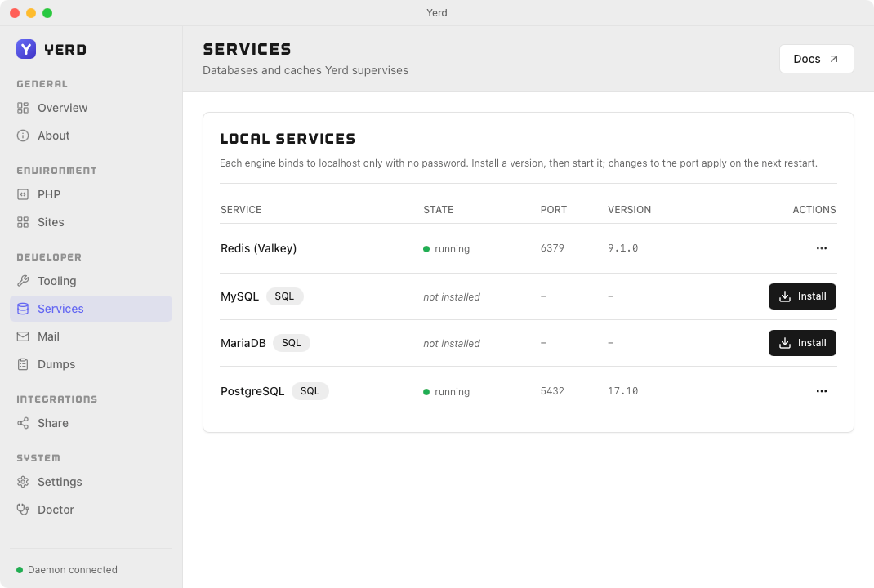The image size is (874, 588).
Task: Open the Overview page
Action: coord(91,108)
